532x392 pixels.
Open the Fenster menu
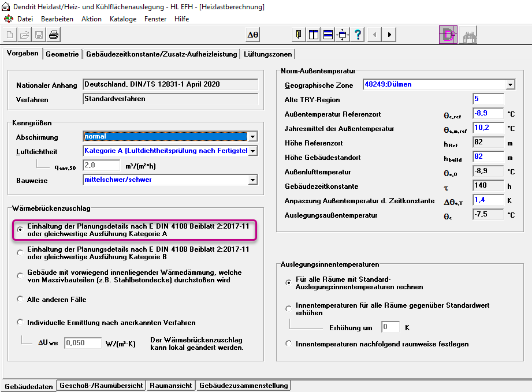coord(155,19)
